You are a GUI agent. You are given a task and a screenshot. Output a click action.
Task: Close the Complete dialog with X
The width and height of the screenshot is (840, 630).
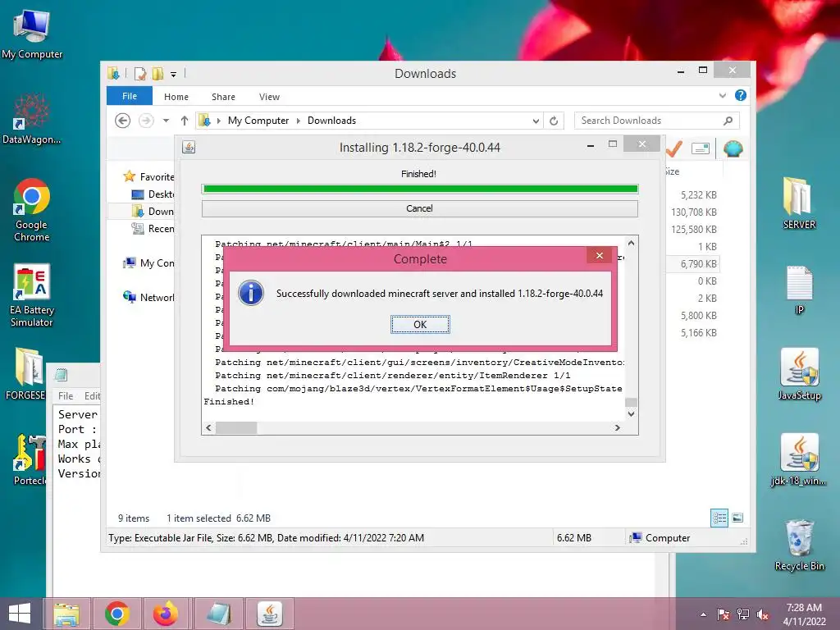point(600,256)
